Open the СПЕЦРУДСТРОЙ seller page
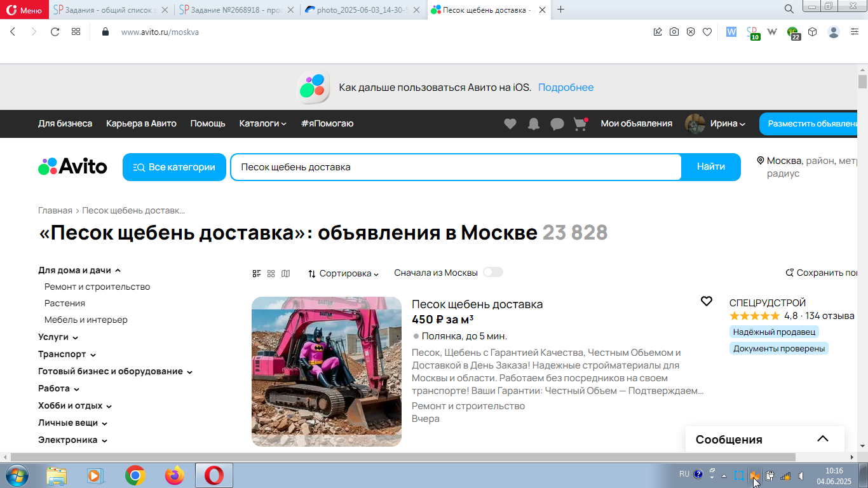 tap(767, 303)
